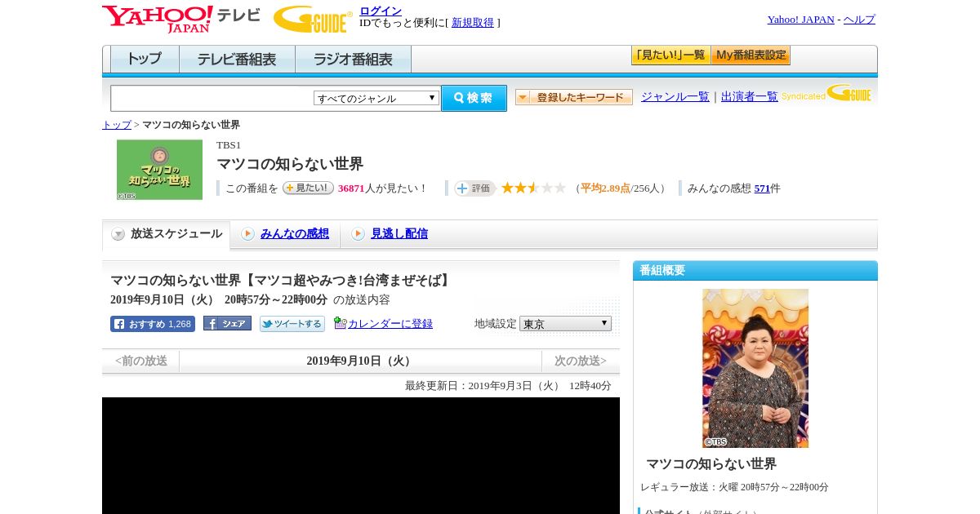
Task: Click the 2019年9月10日（火） date bar text
Action: click(x=360, y=361)
